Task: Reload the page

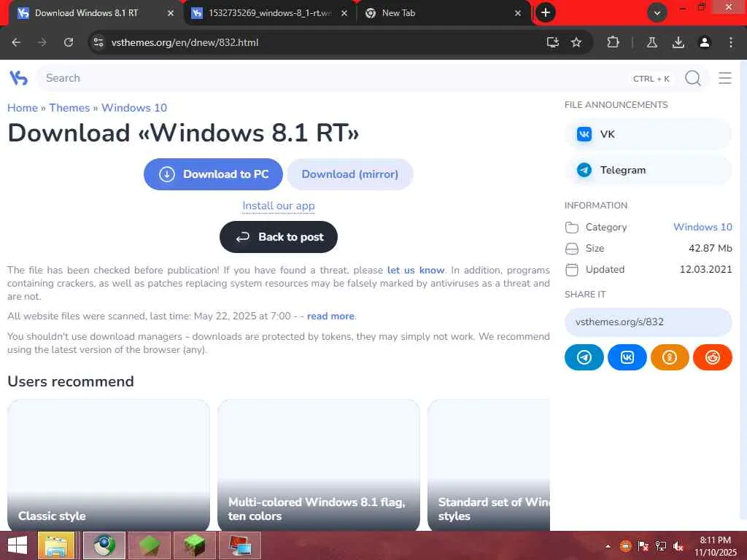Action: pos(69,42)
